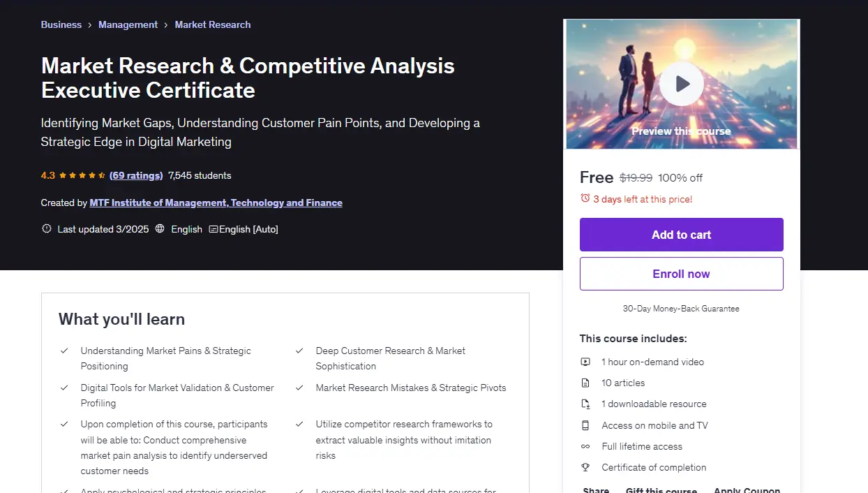This screenshot has height=493, width=868.
Task: Click the crossed-out $19.99 price
Action: pyautogui.click(x=636, y=178)
